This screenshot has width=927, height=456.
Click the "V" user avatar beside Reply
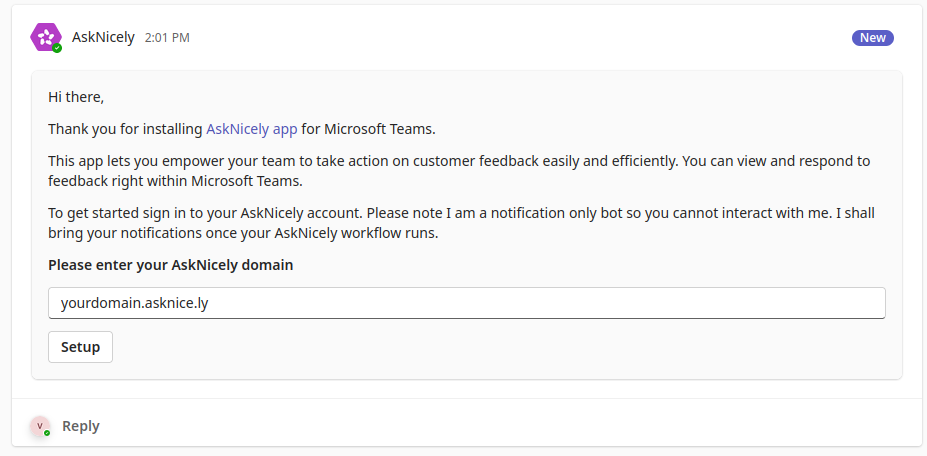coord(40,426)
